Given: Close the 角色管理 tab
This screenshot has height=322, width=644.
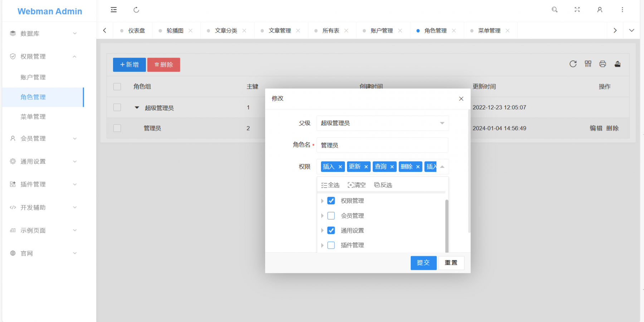Looking at the screenshot, I should [x=454, y=31].
